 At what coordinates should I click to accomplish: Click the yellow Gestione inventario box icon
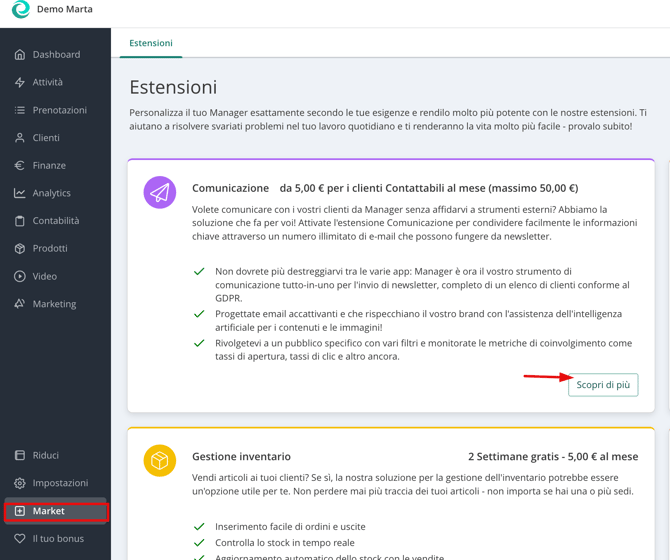[x=160, y=460]
